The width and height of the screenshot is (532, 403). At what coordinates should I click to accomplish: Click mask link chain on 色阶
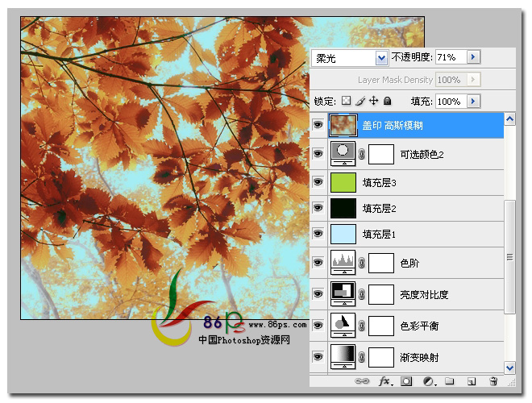[362, 263]
